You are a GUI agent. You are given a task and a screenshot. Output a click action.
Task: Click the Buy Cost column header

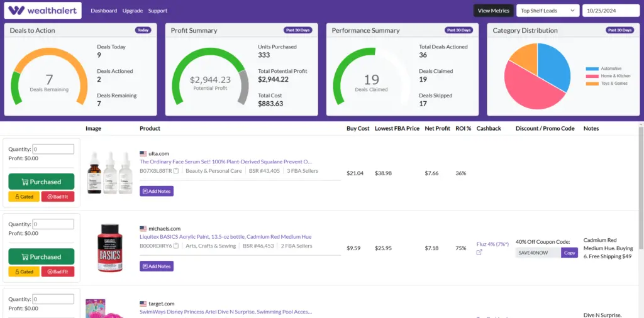(x=358, y=128)
